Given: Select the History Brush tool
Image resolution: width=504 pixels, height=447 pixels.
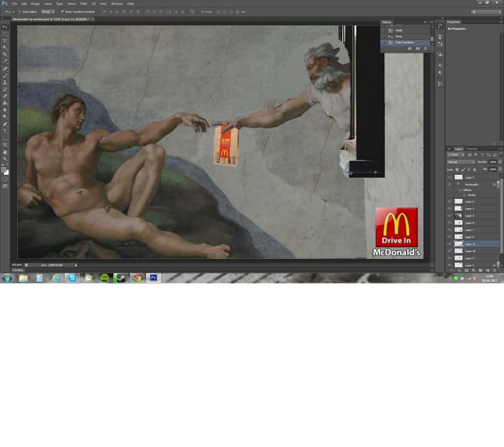Looking at the screenshot, I should click(5, 89).
